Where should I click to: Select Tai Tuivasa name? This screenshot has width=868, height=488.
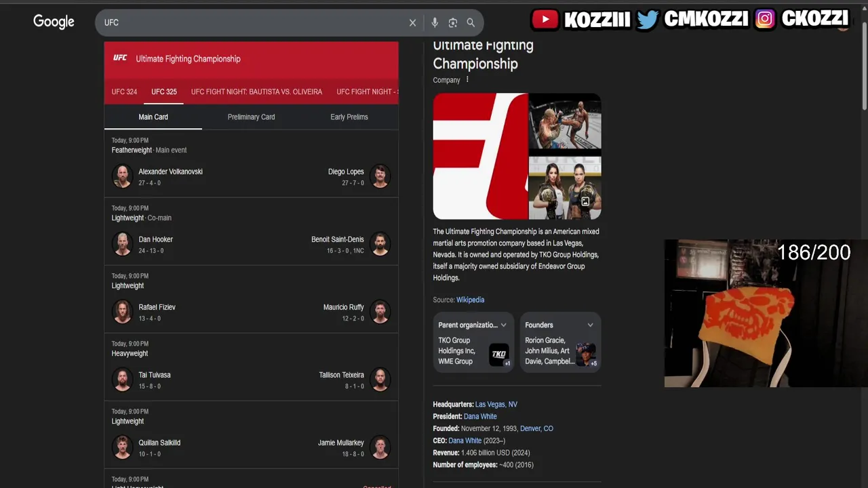point(155,375)
